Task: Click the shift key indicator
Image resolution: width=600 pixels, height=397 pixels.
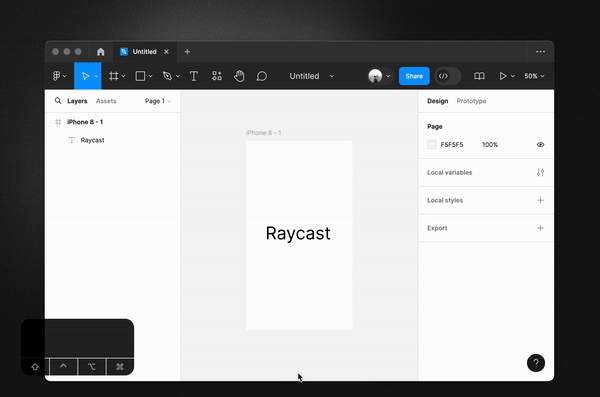Action: [35, 367]
